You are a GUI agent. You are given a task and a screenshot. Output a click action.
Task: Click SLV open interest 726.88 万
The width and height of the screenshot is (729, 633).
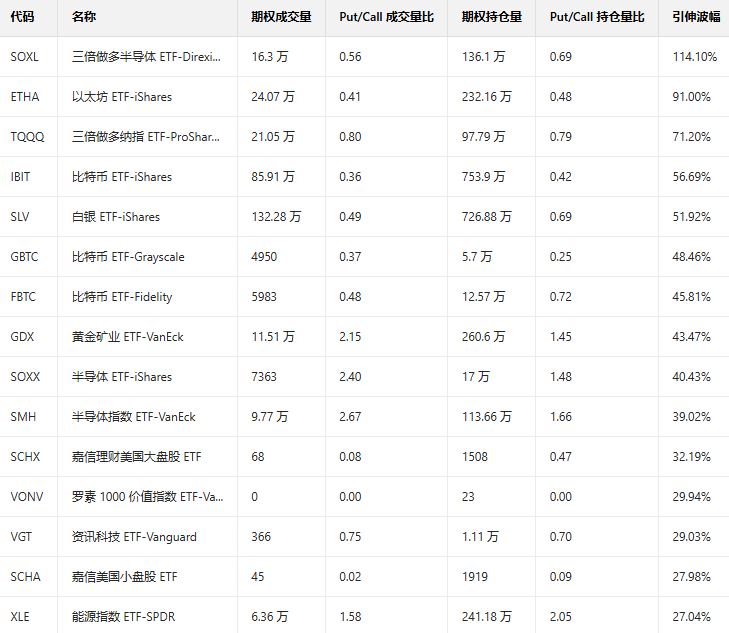(486, 217)
